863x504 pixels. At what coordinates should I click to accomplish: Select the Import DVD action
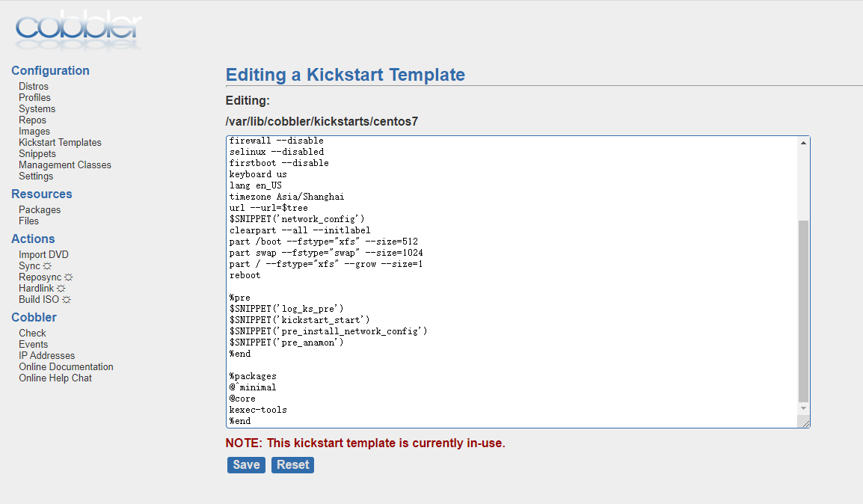click(x=43, y=255)
